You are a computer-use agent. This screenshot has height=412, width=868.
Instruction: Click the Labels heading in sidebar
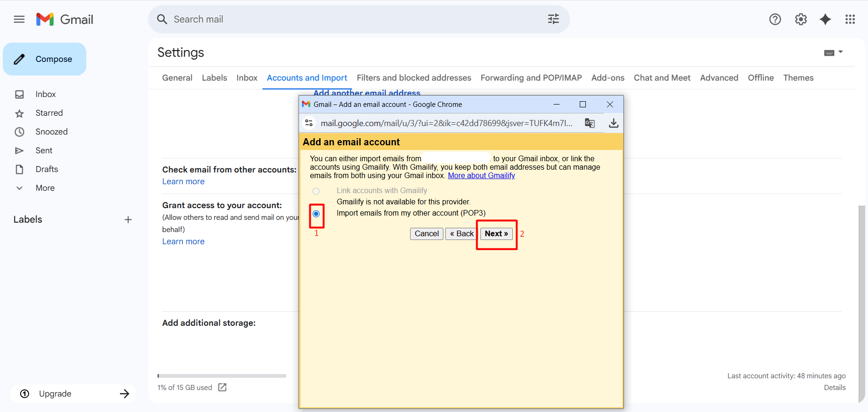click(x=28, y=219)
